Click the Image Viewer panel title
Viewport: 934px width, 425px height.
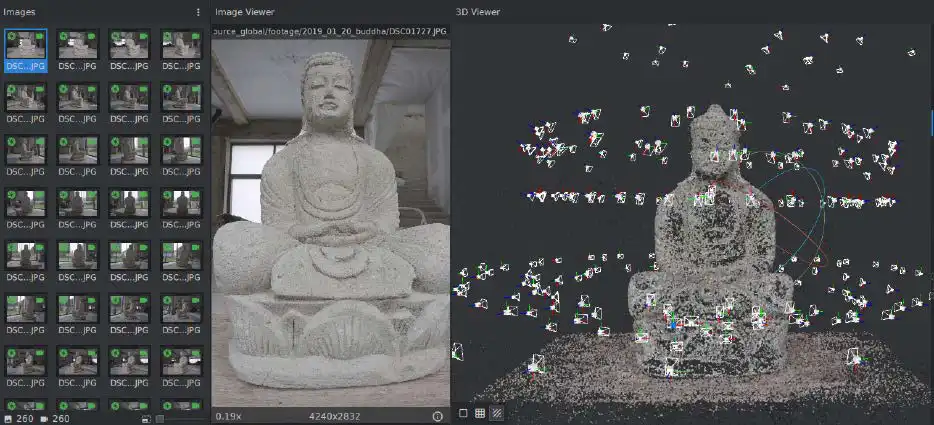[x=245, y=11]
